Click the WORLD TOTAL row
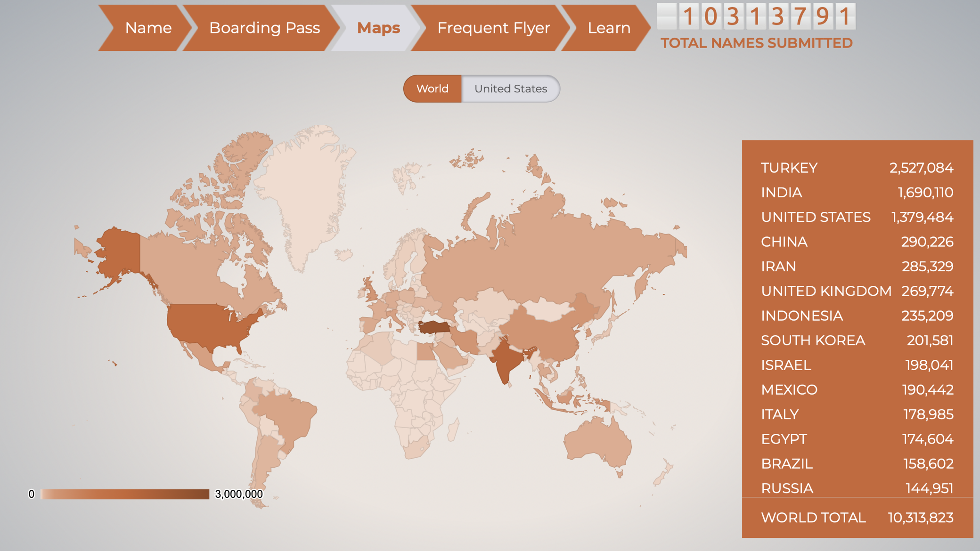Image resolution: width=980 pixels, height=551 pixels. (x=857, y=518)
